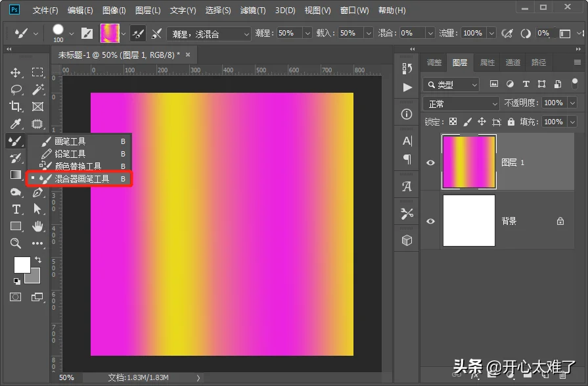Click the white foreground color swatch
The image size is (588, 386).
pos(22,265)
